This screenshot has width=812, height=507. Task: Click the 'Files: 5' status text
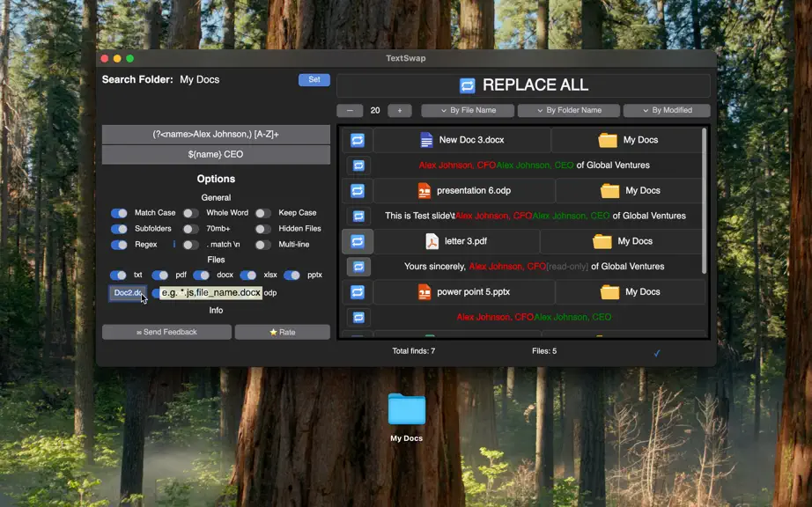[544, 351]
